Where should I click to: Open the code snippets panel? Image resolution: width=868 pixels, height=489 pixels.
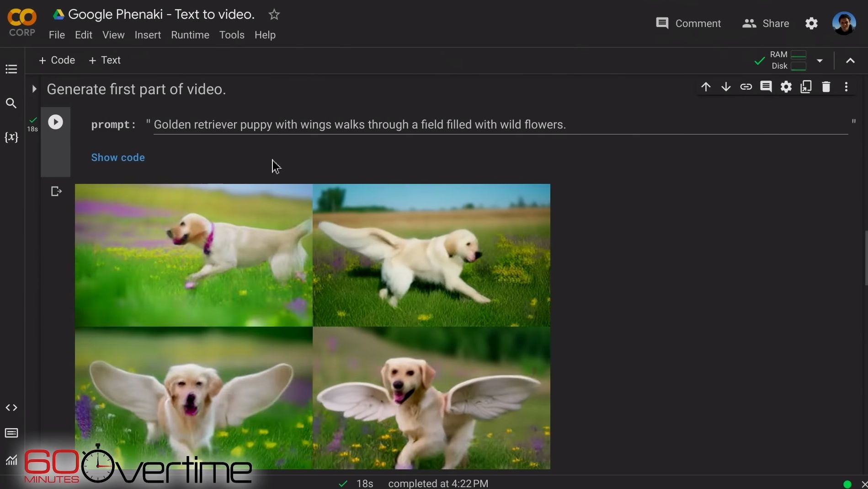point(11,408)
